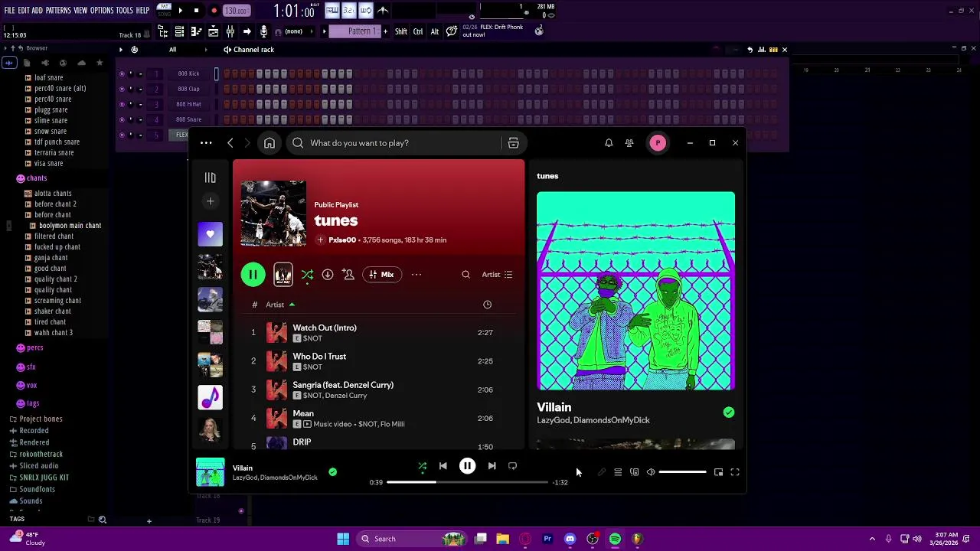Adjust the Spotify volume slider
The height and width of the screenshot is (551, 980).
coord(682,472)
